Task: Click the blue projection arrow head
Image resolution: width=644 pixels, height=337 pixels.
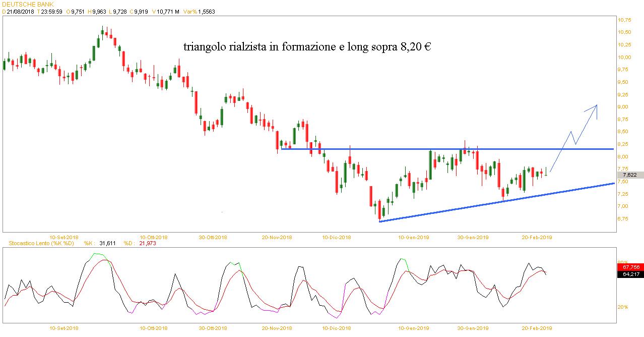Action: 596,106
